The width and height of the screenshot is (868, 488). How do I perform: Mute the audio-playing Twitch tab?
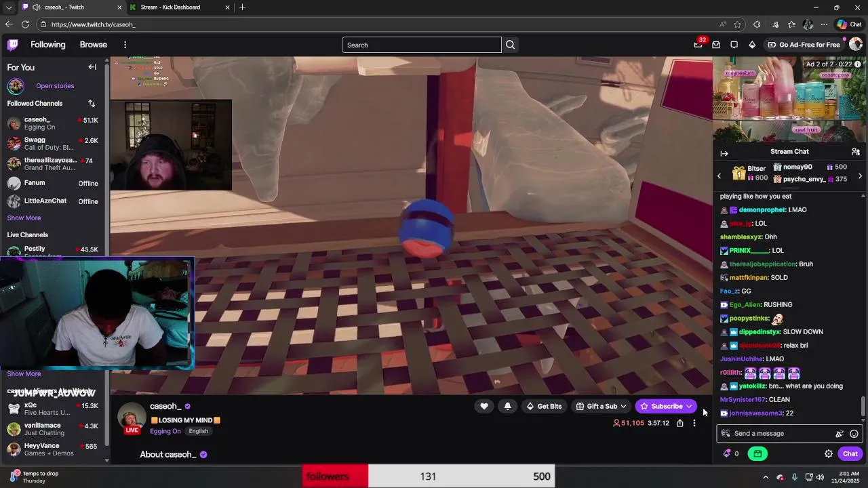37,7
